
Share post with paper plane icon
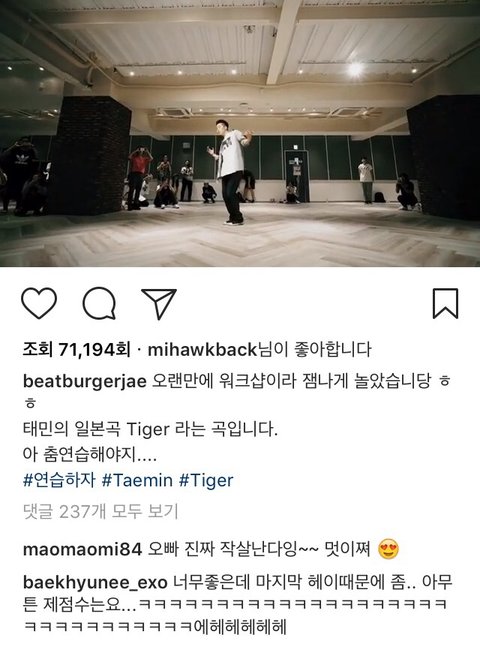click(x=159, y=303)
